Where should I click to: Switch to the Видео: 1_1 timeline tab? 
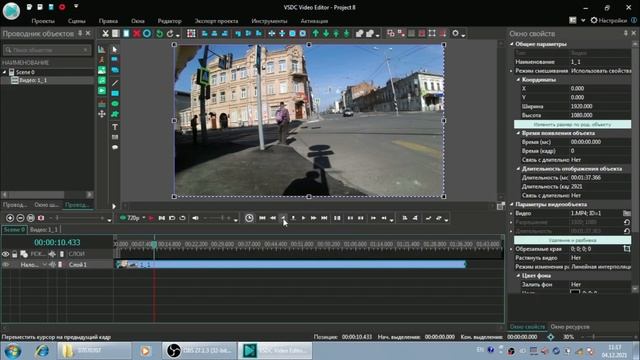point(44,229)
